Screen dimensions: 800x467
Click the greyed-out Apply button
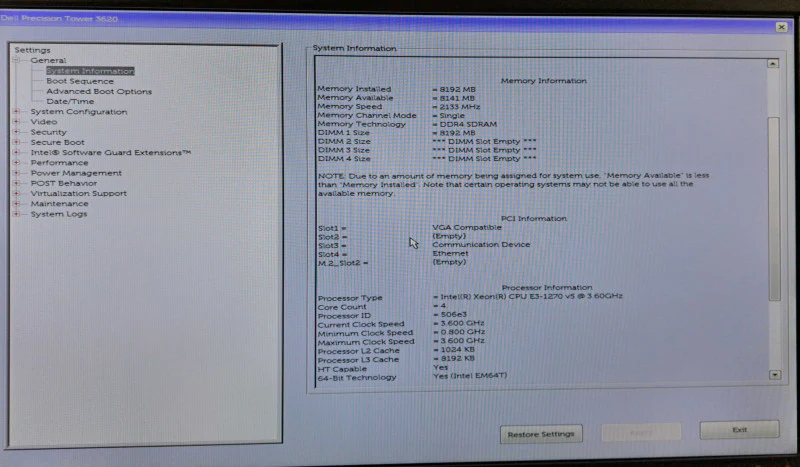641,432
